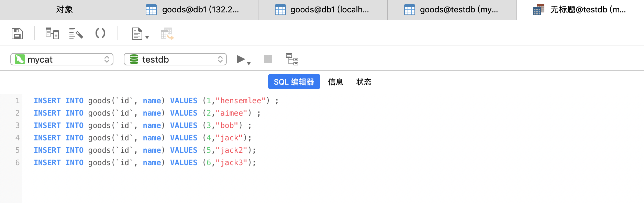Select the SQL 编辑器 button

tap(294, 82)
